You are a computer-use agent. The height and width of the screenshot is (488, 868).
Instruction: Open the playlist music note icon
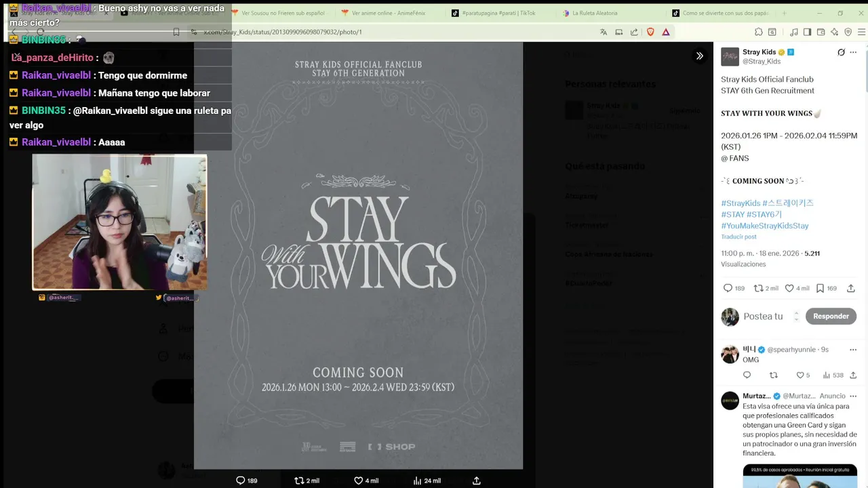794,32
